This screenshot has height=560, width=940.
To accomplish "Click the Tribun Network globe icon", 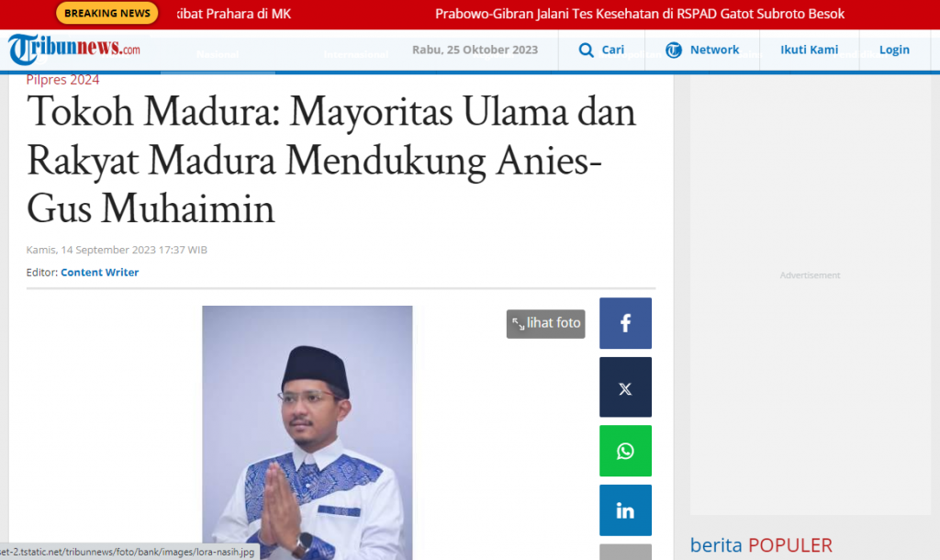I will tap(673, 50).
